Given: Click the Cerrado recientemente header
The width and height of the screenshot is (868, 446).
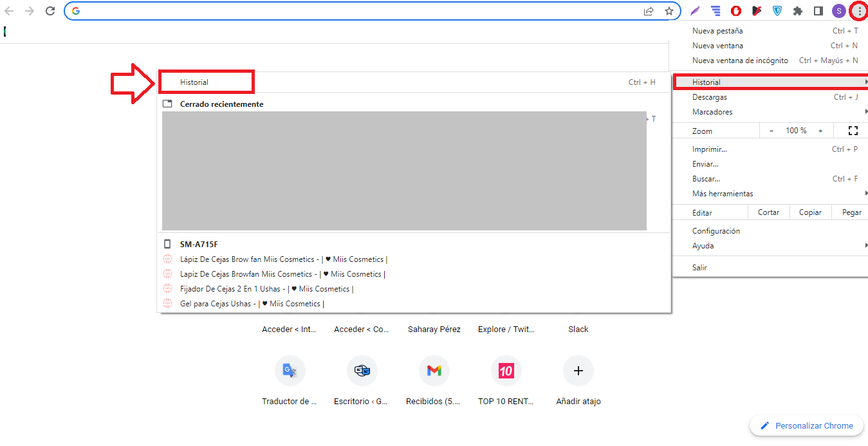Looking at the screenshot, I should pos(221,104).
